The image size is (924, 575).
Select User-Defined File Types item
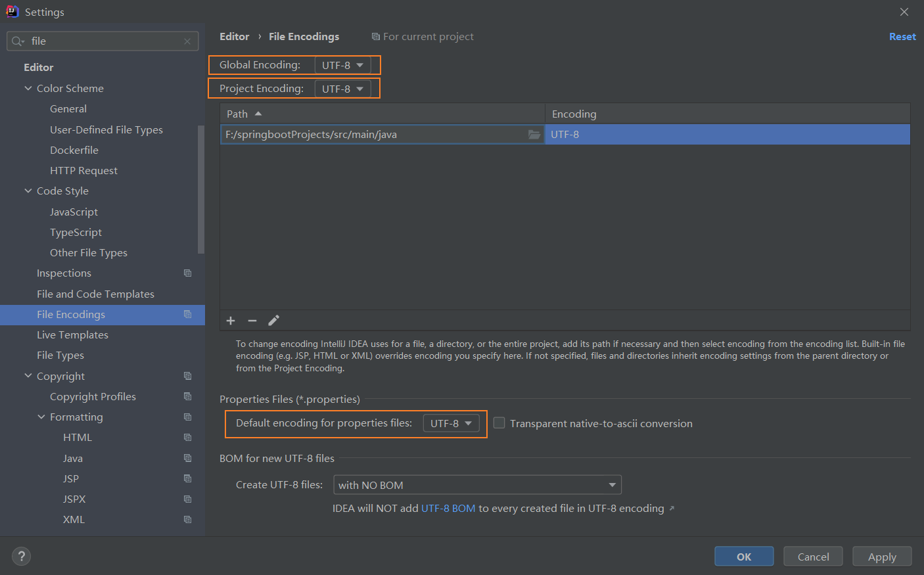(106, 130)
